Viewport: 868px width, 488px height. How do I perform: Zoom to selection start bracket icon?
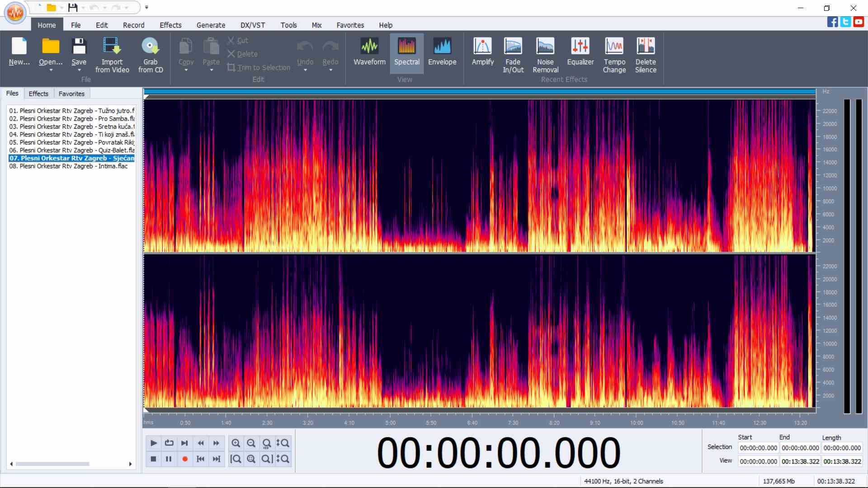tap(236, 459)
